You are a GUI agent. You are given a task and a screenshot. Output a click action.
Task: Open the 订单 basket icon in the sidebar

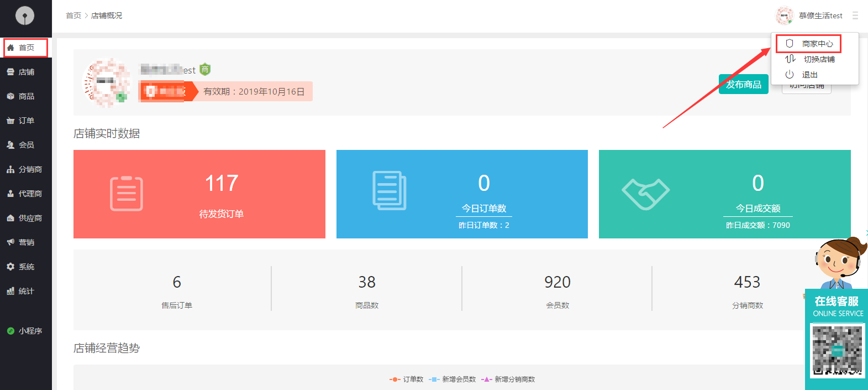[x=10, y=121]
